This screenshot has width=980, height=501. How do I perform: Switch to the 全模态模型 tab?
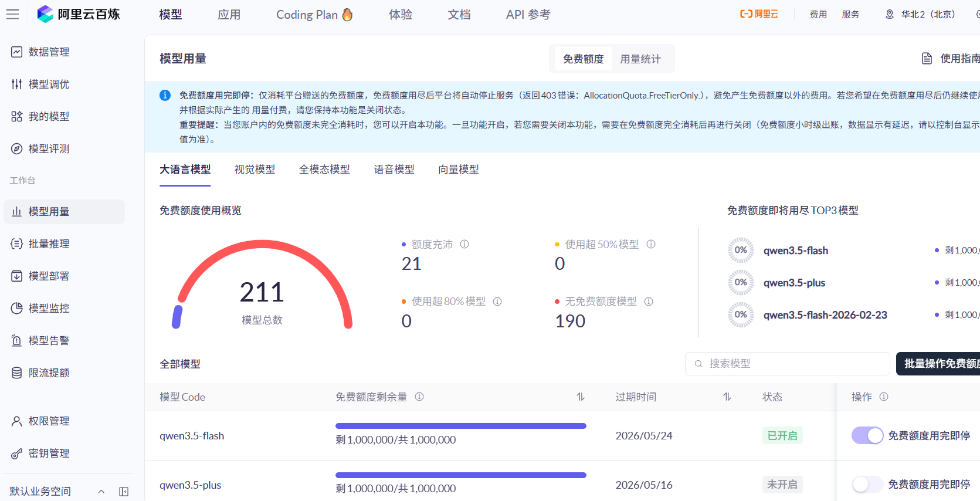pos(324,170)
